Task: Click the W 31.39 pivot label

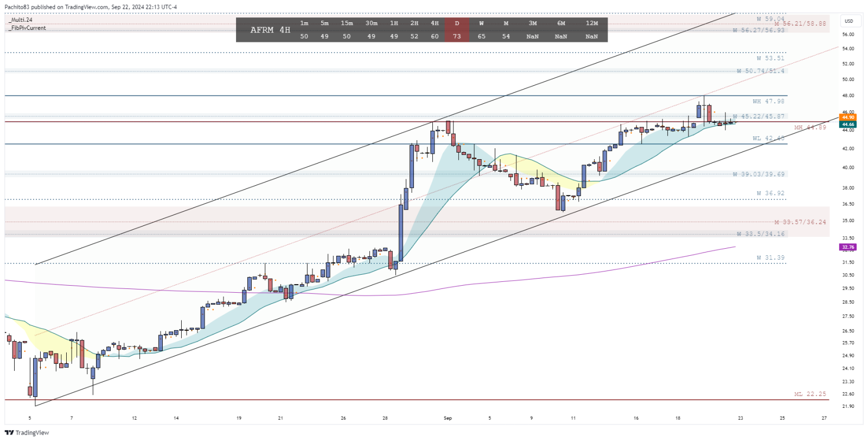Action: coord(771,258)
